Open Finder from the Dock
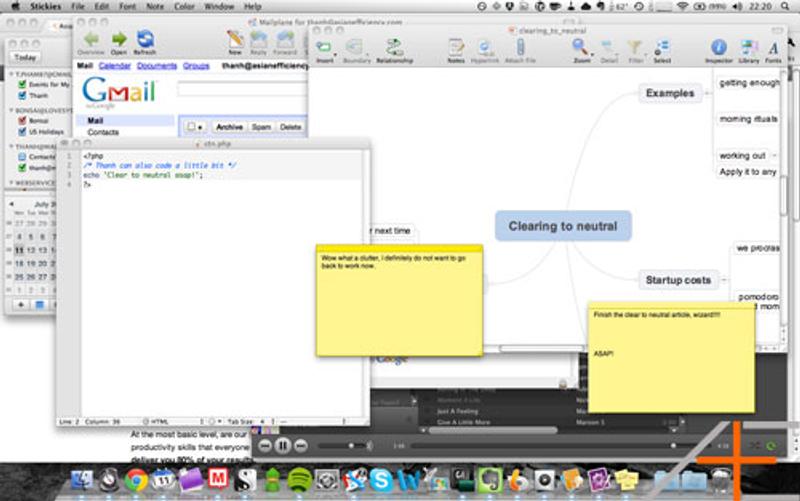 tap(82, 480)
